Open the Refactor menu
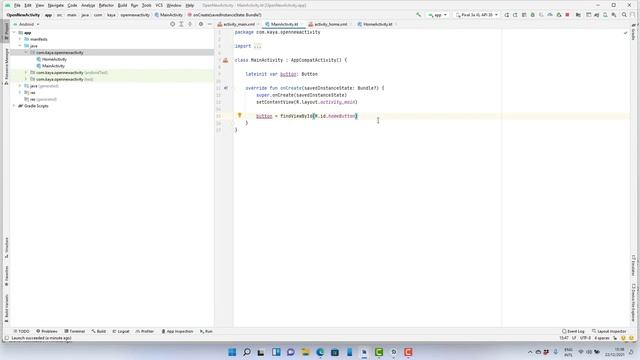The image size is (640, 360). (106, 5)
